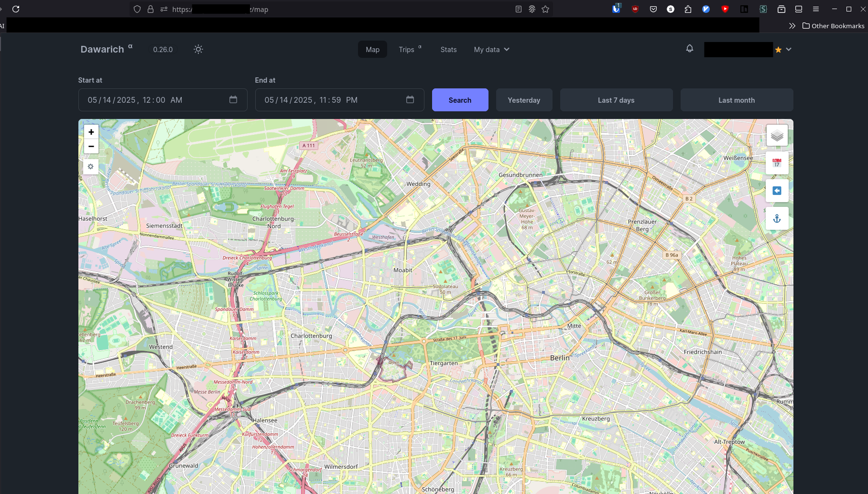Click the 0.26.0 version badge
The height and width of the screenshot is (494, 868).
pyautogui.click(x=163, y=49)
